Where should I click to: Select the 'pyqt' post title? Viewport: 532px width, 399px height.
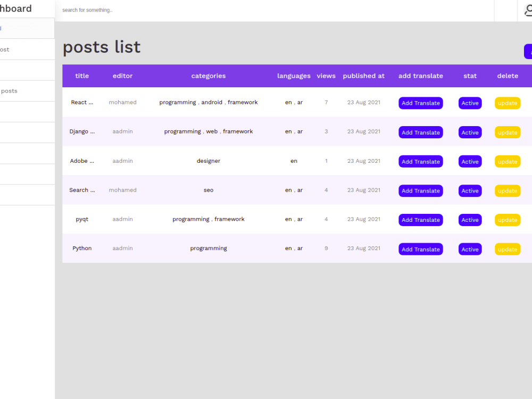82,220
